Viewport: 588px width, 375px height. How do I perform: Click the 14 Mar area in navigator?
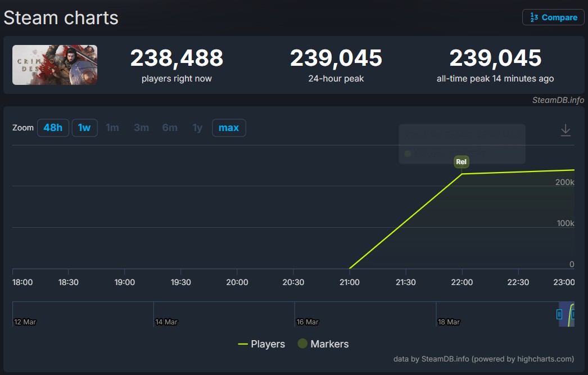point(167,322)
